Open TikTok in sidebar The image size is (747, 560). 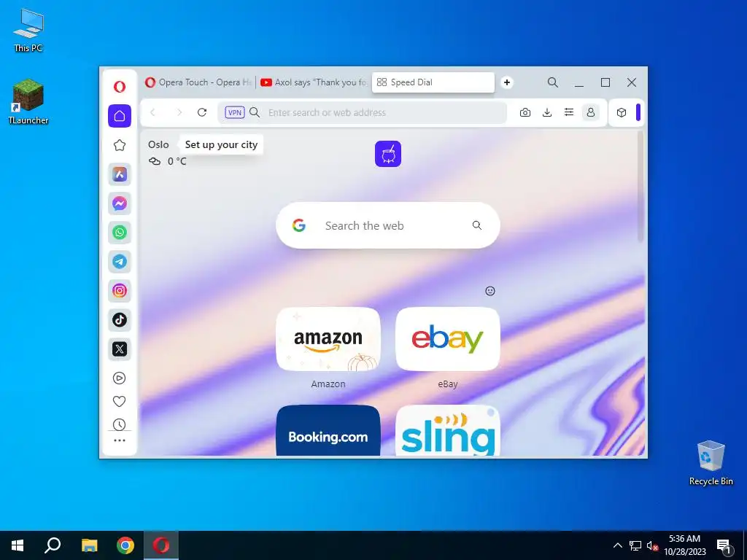tap(120, 319)
